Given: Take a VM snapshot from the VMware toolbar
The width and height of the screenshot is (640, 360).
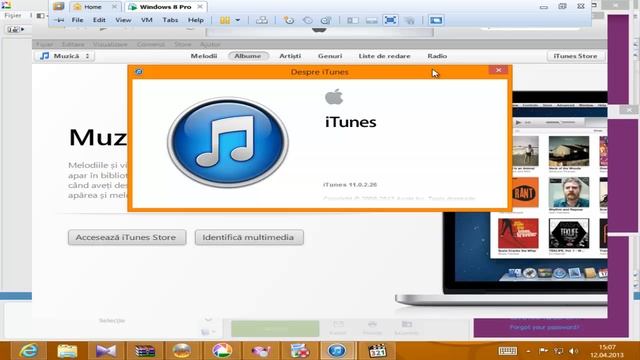Looking at the screenshot, I should tap(289, 20).
